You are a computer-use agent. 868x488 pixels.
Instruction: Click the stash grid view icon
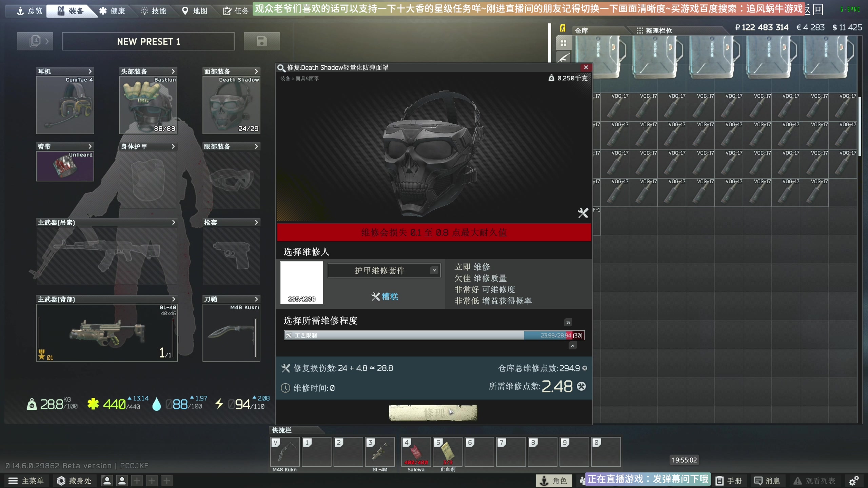tap(563, 43)
